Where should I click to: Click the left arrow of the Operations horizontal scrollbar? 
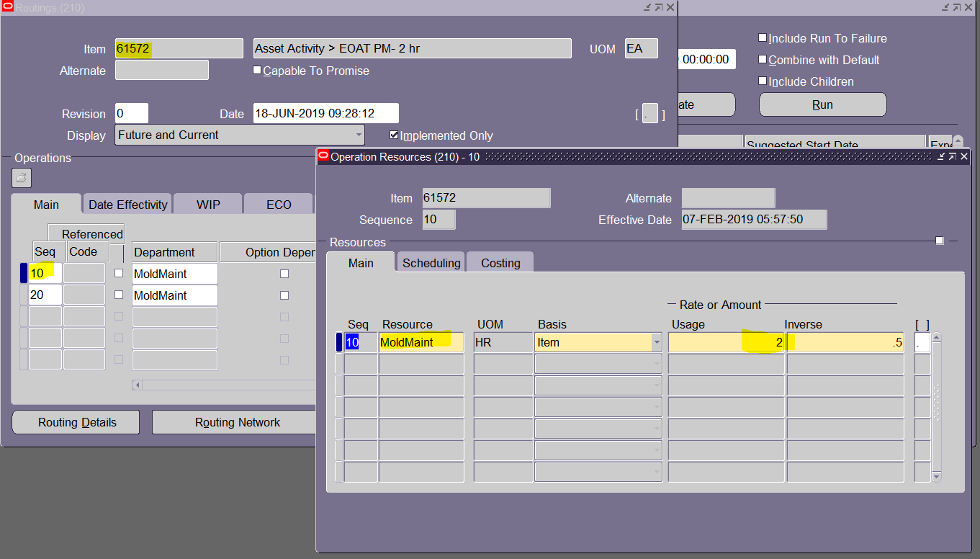(137, 385)
